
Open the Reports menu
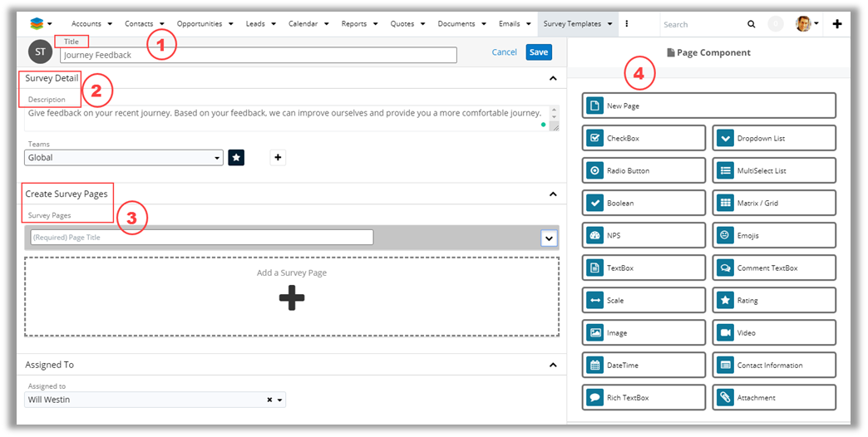pos(359,24)
